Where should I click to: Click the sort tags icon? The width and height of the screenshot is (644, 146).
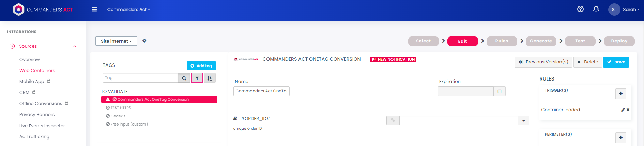210,78
